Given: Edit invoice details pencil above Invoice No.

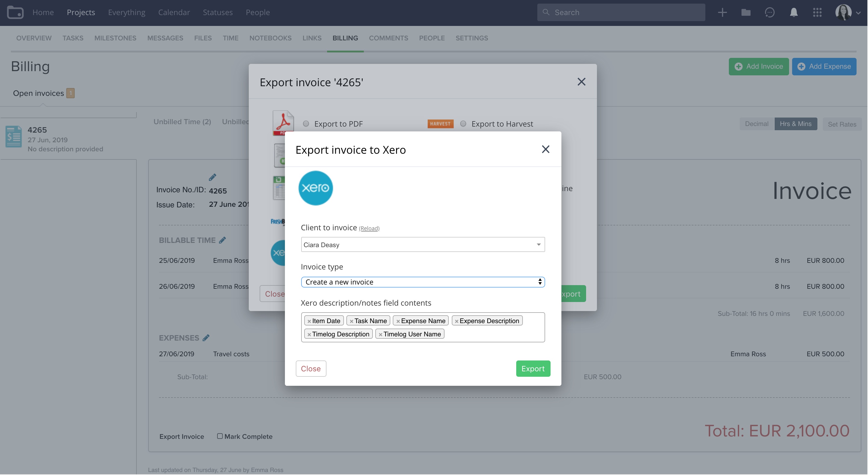Looking at the screenshot, I should [212, 177].
